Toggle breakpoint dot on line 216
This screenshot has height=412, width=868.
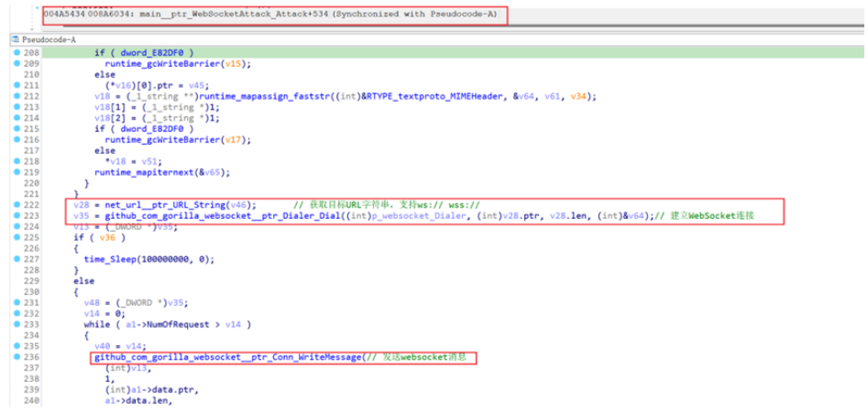16,139
